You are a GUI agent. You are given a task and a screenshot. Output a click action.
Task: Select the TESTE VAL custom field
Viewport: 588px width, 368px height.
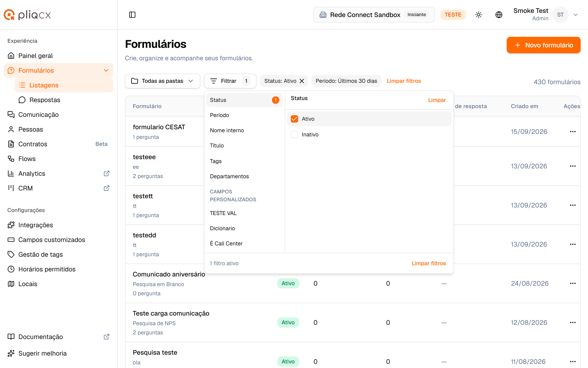tap(244, 213)
